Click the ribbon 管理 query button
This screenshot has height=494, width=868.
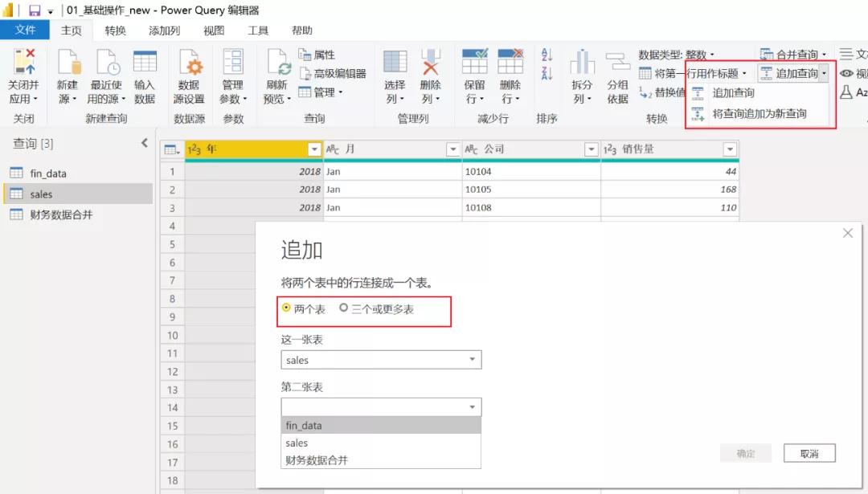pyautogui.click(x=321, y=92)
